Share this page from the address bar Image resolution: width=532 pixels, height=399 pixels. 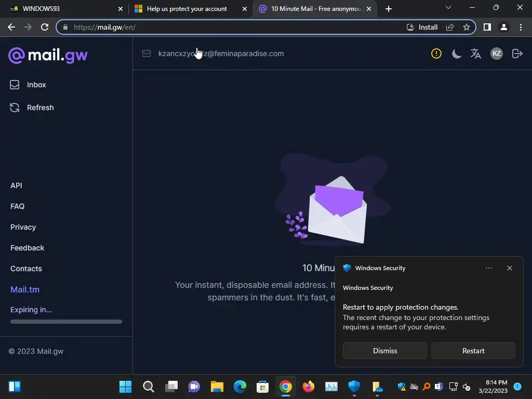450,27
